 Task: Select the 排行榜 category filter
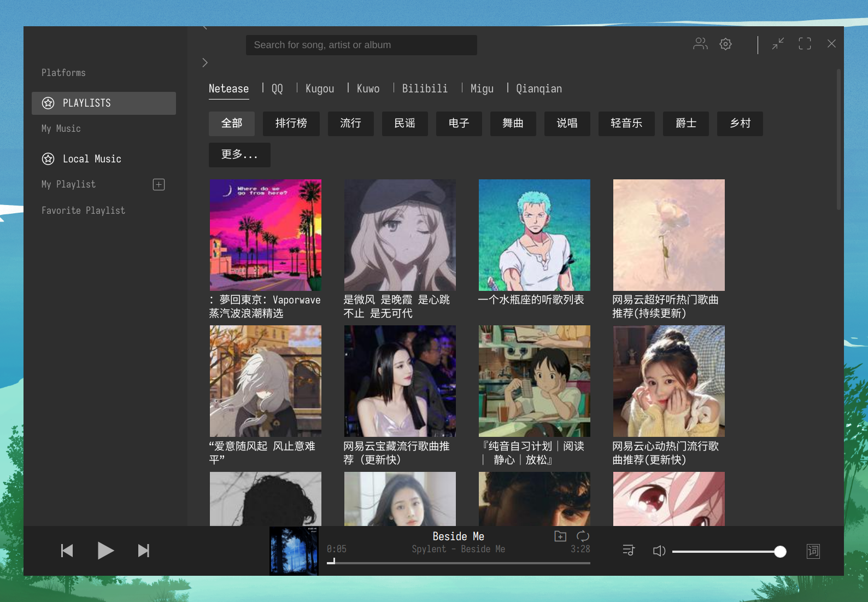tap(291, 124)
